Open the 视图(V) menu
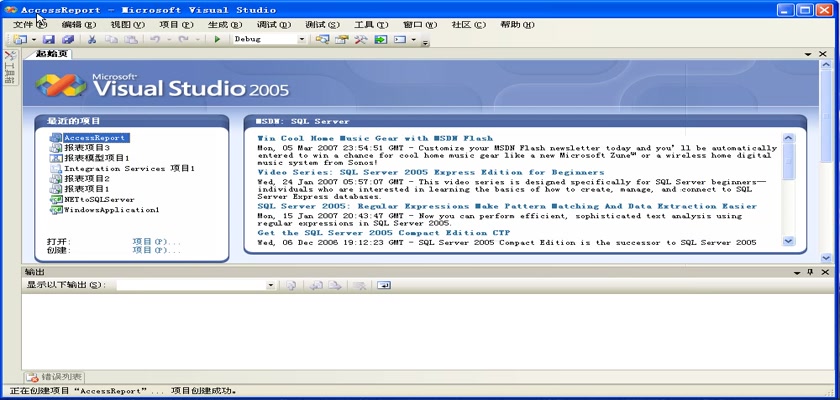Viewport: 840px width, 400px height. tap(128, 25)
